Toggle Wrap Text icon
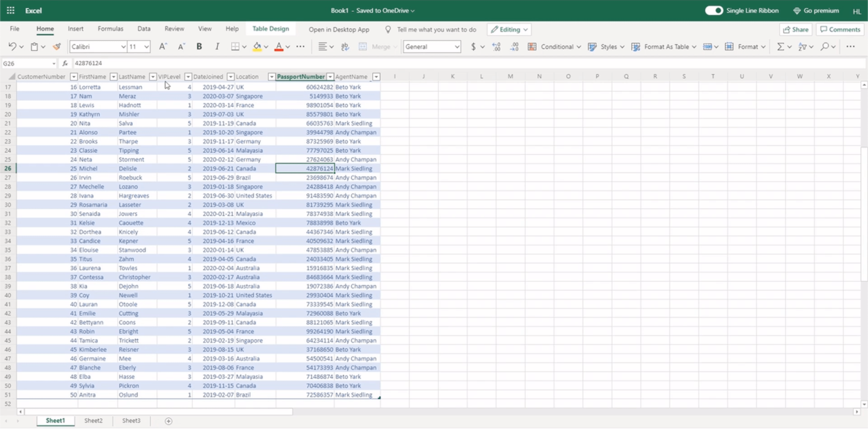 (x=345, y=46)
